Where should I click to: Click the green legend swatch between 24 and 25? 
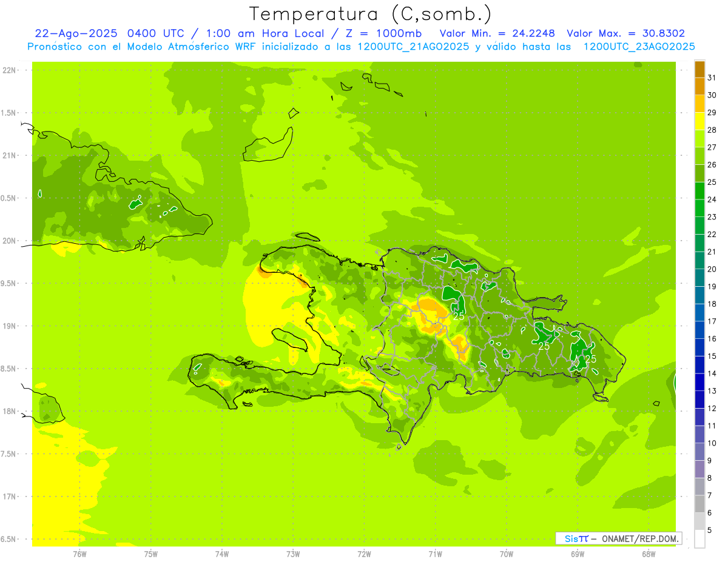click(699, 191)
